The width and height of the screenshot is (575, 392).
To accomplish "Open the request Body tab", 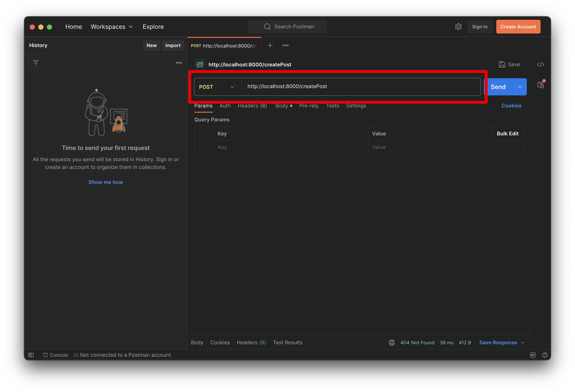I will coord(284,106).
